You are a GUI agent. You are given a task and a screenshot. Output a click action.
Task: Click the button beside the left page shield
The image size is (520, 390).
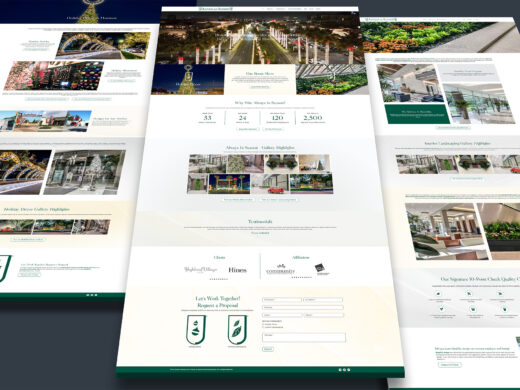29,275
